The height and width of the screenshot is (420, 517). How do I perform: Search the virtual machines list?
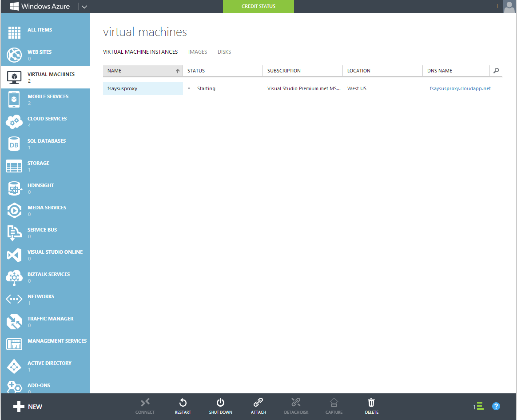[496, 71]
